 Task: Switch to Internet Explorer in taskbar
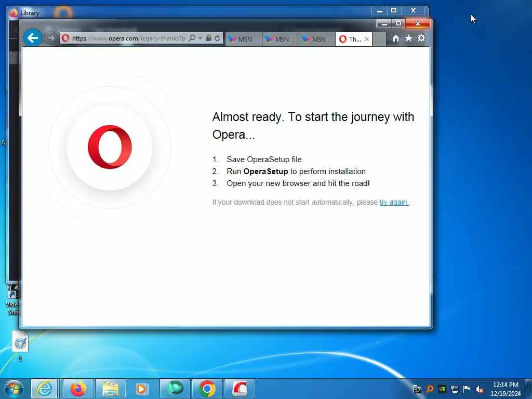45,389
